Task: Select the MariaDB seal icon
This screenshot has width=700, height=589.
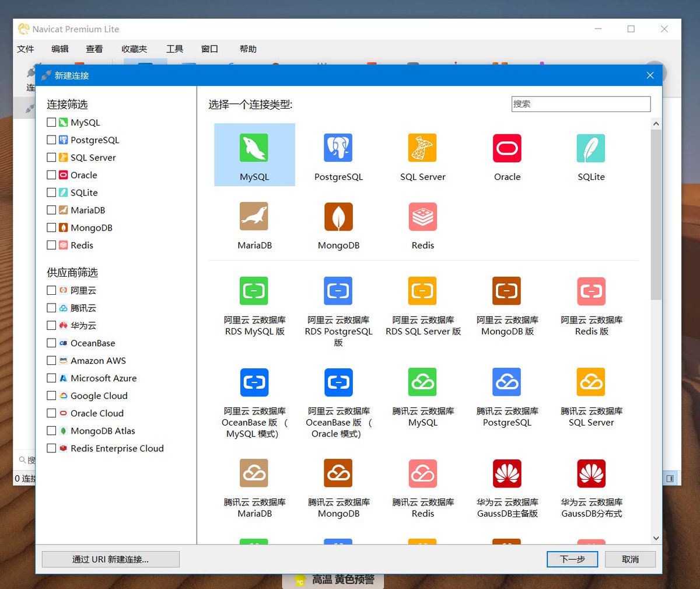Action: (x=254, y=217)
